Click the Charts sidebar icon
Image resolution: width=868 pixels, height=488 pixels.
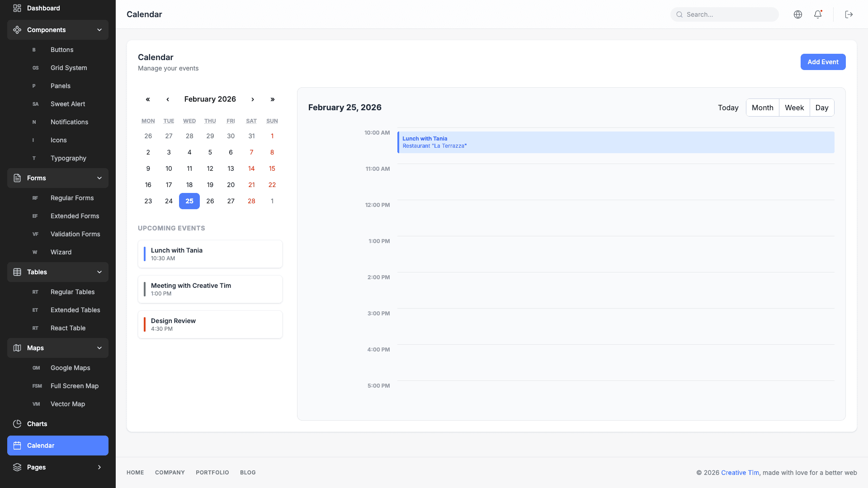coord(17,423)
